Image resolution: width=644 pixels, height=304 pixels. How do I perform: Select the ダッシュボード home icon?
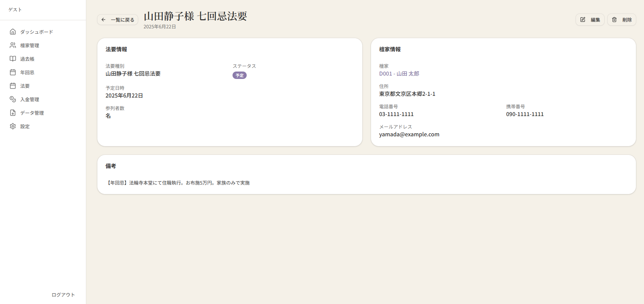[13, 32]
